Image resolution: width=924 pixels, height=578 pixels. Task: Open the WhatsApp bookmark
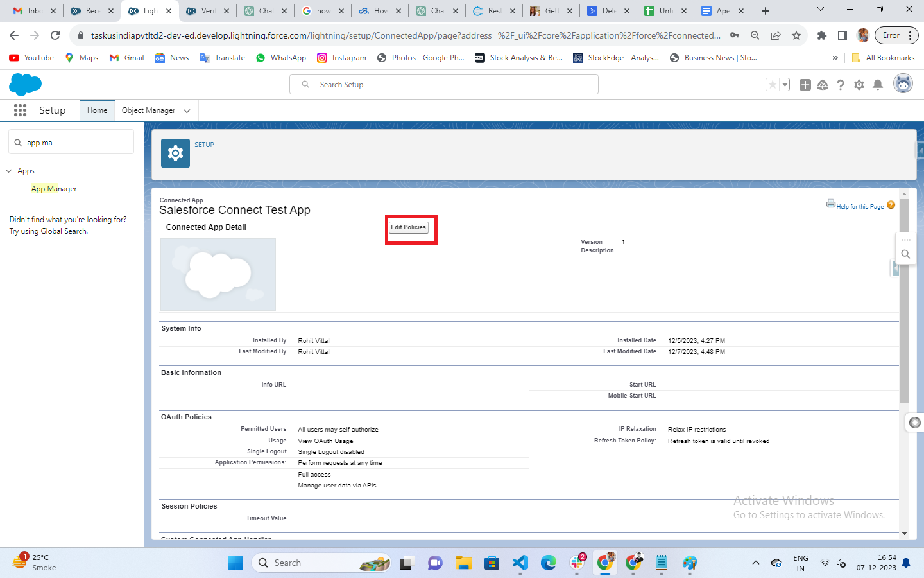coord(281,58)
